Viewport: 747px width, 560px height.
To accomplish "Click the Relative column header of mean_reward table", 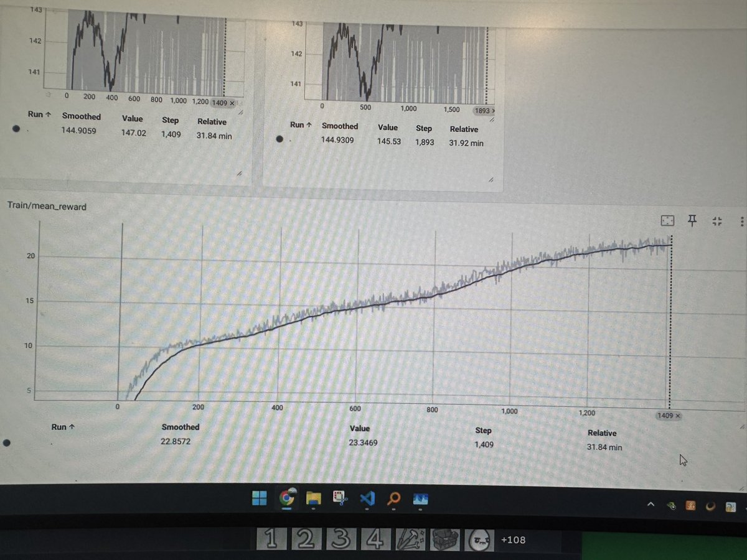I will click(602, 432).
